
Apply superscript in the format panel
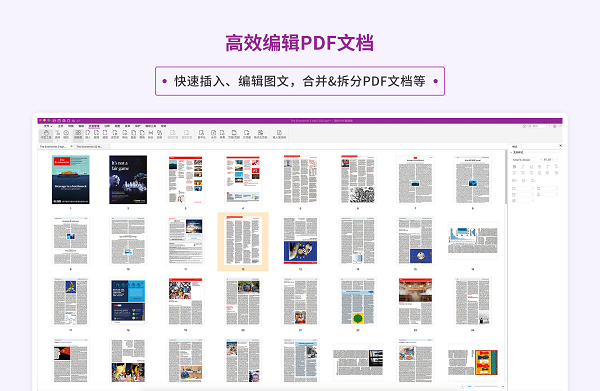pyautogui.click(x=548, y=166)
